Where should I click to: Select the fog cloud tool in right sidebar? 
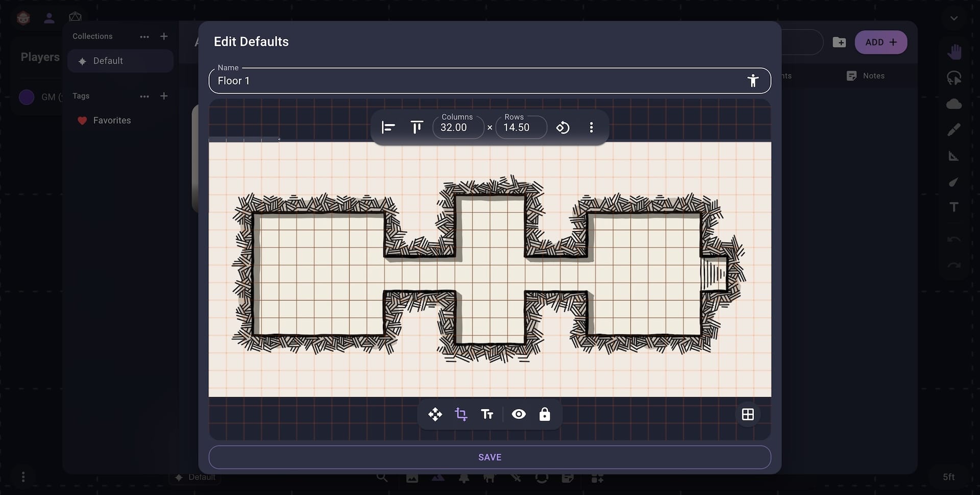[954, 104]
